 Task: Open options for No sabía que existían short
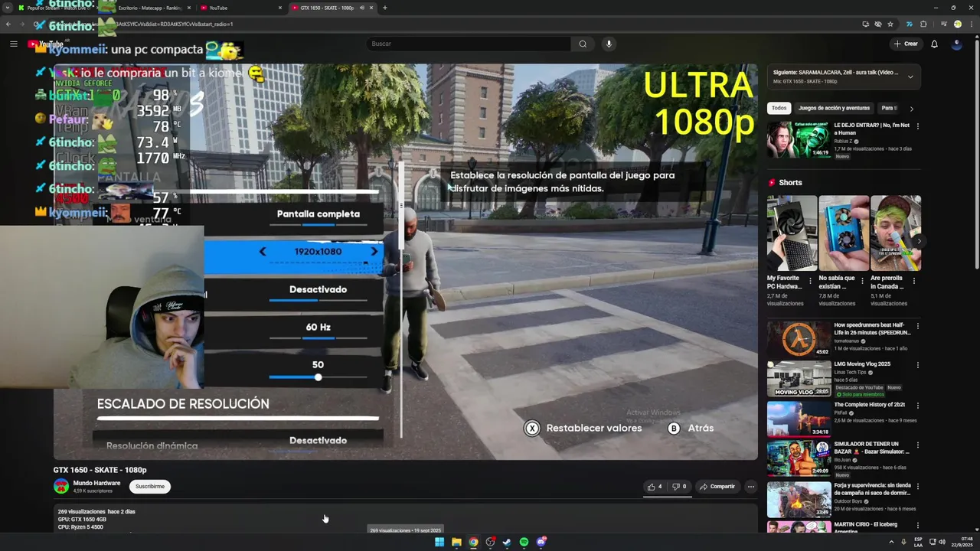point(862,281)
